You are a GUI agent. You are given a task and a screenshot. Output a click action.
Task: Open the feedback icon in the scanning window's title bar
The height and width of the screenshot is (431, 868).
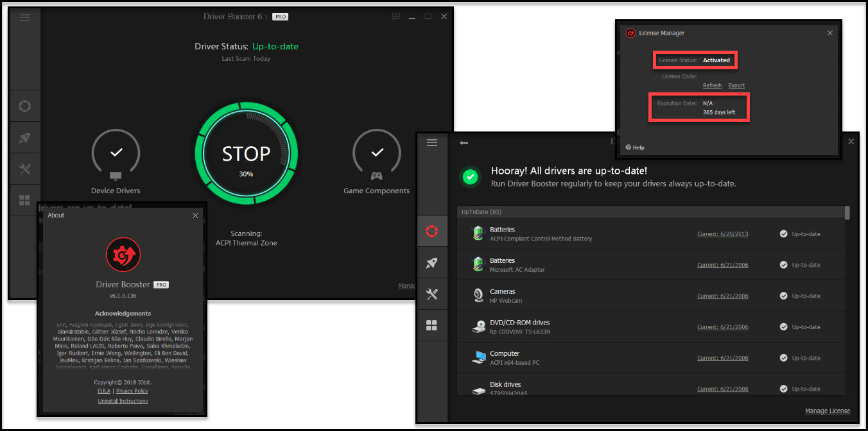tap(396, 17)
